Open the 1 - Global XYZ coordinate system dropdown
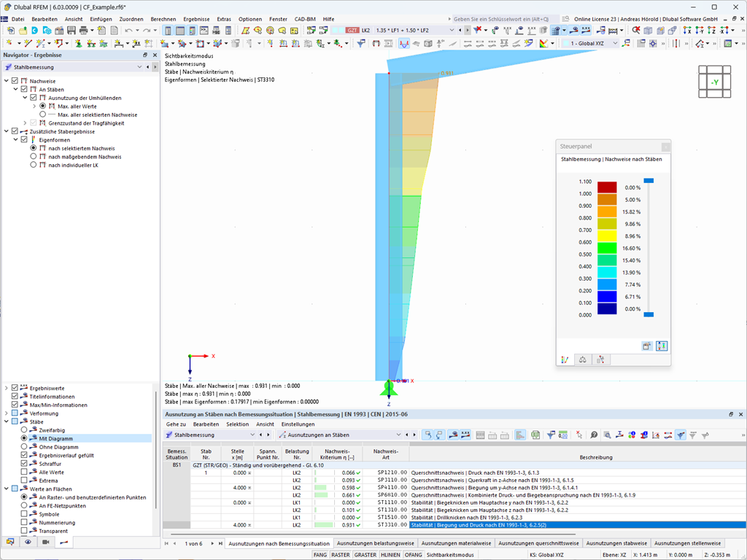747x560 pixels. [x=614, y=43]
